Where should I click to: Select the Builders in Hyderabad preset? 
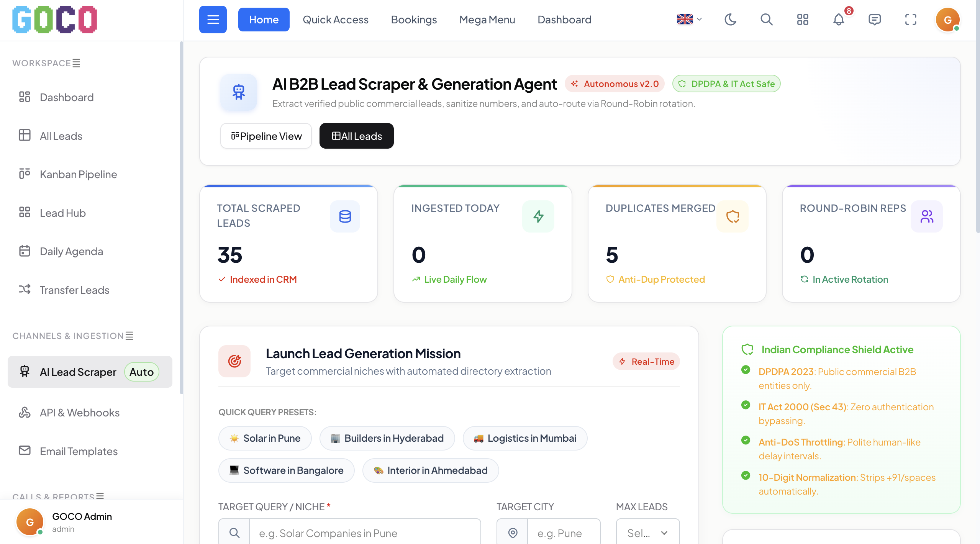click(387, 438)
